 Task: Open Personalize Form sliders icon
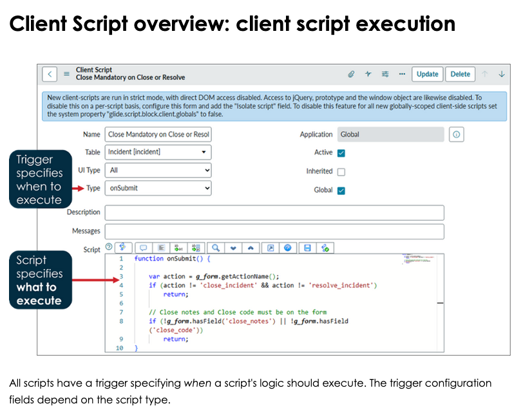pyautogui.click(x=385, y=74)
